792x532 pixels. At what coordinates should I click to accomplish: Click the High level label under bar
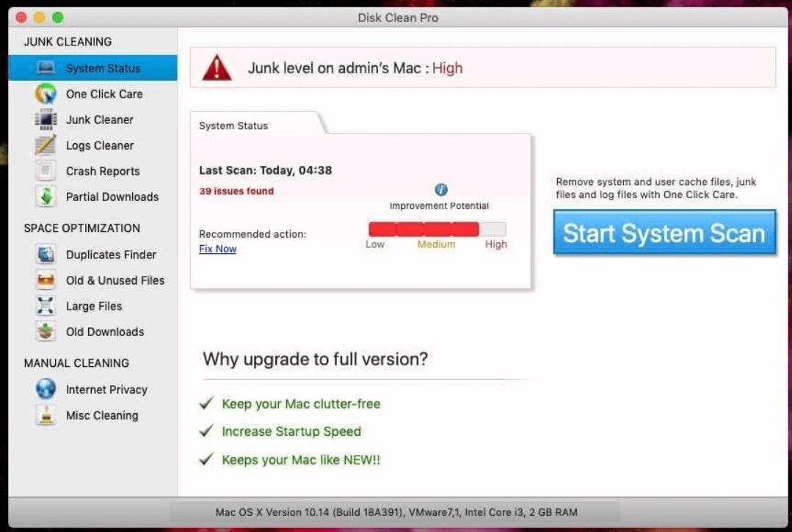click(496, 244)
